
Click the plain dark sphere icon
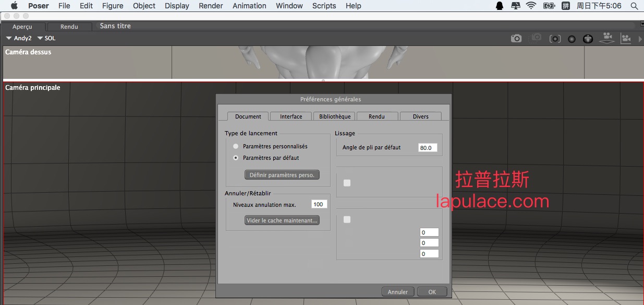[x=572, y=39]
